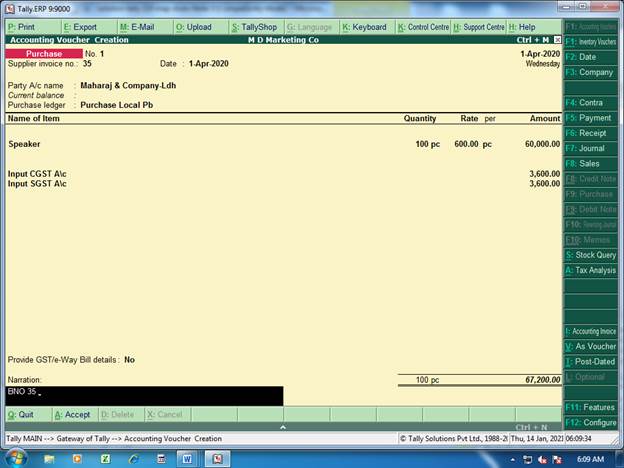Close voucher screen with X icon
The width and height of the screenshot is (624, 468).
[x=557, y=40]
